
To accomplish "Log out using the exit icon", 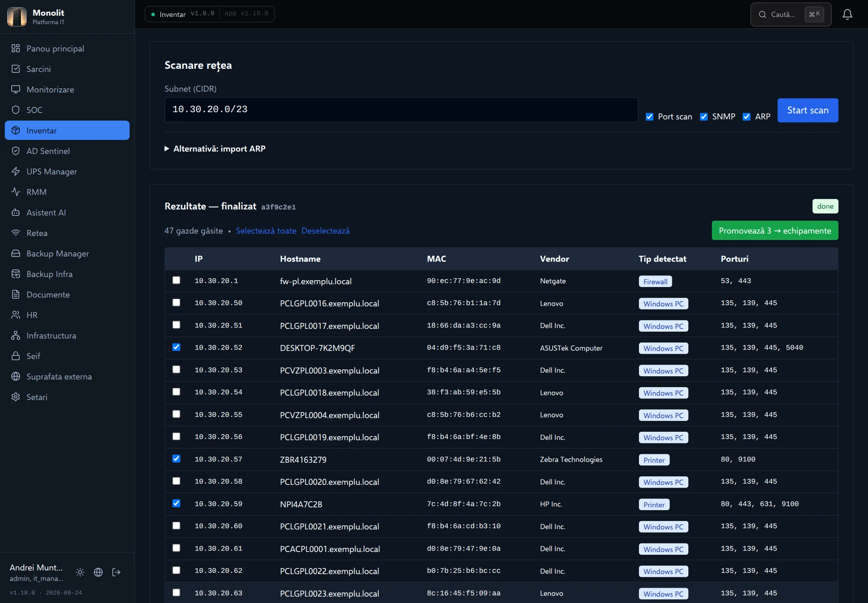I will coord(116,572).
